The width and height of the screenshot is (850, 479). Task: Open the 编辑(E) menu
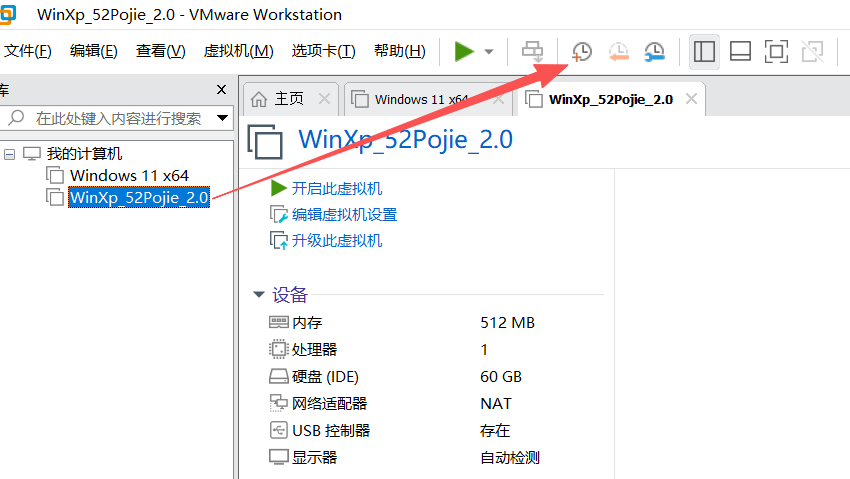(93, 51)
